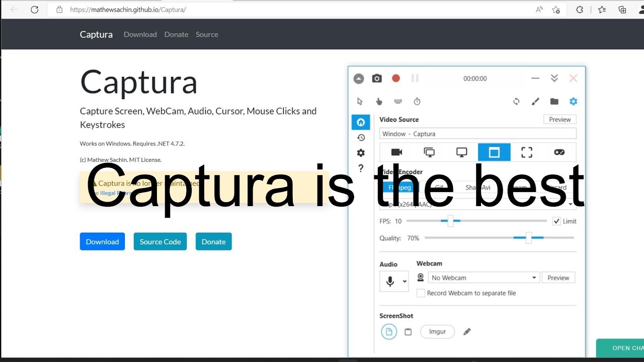Click Preview next to the webcam dropdown
This screenshot has width=644, height=362.
click(x=558, y=278)
